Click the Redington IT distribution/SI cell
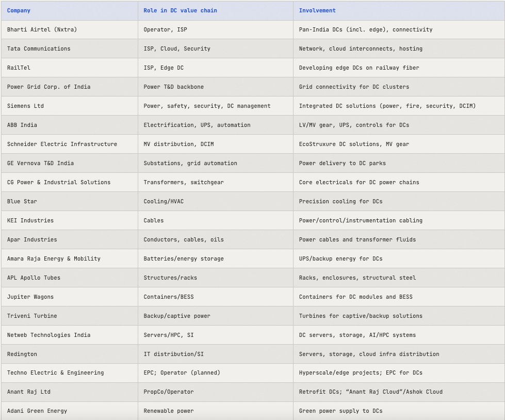 point(170,354)
